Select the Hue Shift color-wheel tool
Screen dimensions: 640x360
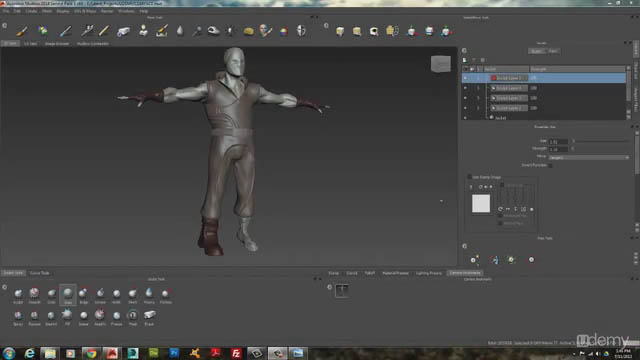click(284, 31)
